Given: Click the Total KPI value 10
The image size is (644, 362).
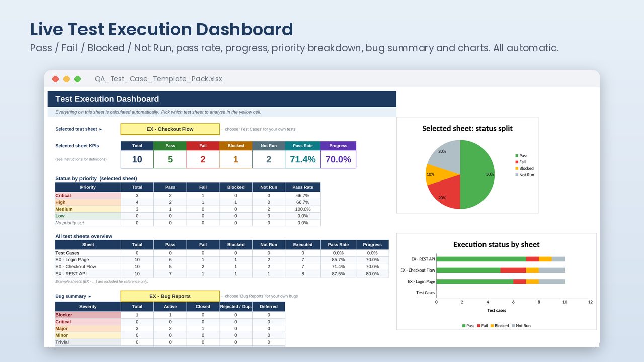Looking at the screenshot, I should (137, 159).
